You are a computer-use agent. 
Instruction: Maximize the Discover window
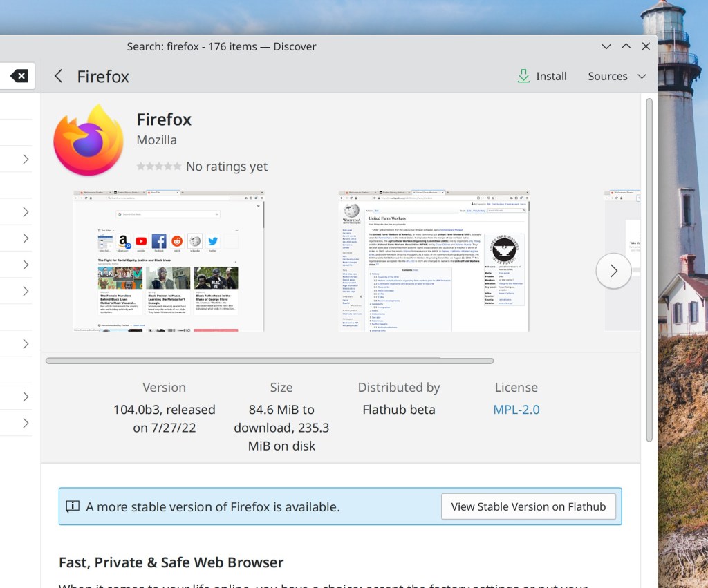click(x=626, y=46)
